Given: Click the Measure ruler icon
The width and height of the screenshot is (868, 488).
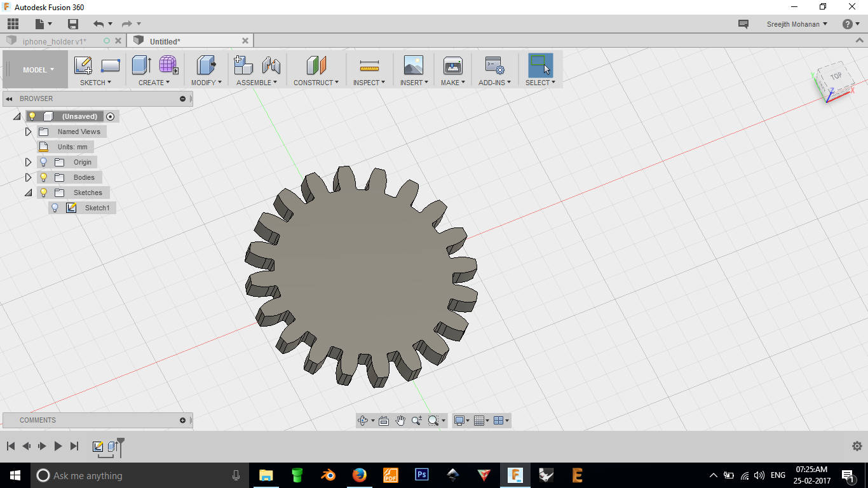Looking at the screenshot, I should (369, 65).
